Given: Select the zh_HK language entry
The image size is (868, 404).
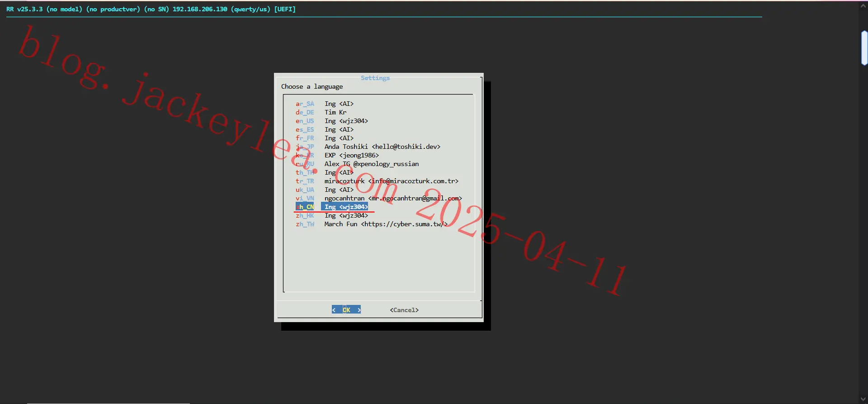Looking at the screenshot, I should pos(332,215).
